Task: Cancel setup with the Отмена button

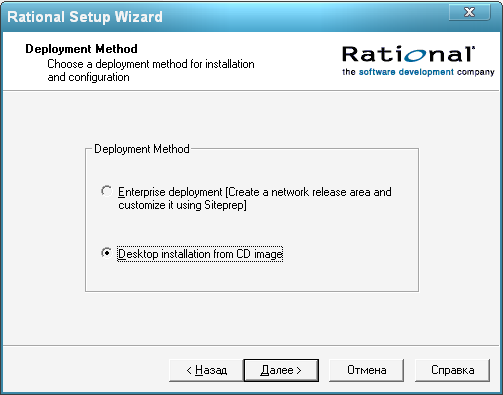Action: [x=366, y=370]
